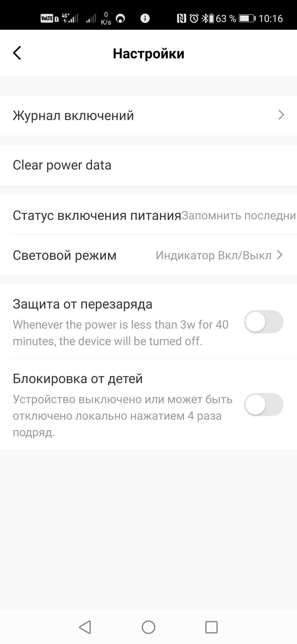Toggle the Блокировка от детей switch

263,404
